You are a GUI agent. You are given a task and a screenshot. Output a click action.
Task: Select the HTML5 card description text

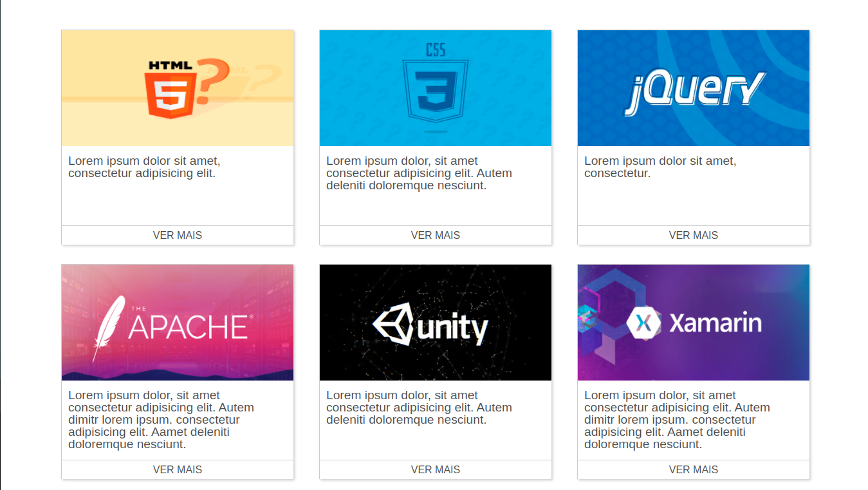click(x=145, y=167)
